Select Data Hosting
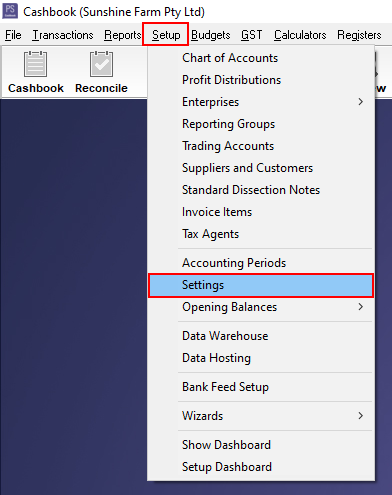This screenshot has width=392, height=495. click(x=261, y=358)
